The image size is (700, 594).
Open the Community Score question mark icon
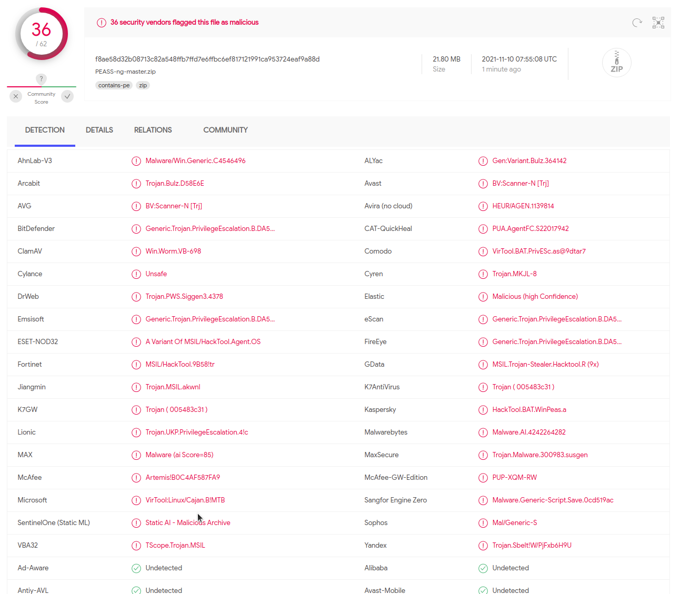[41, 79]
